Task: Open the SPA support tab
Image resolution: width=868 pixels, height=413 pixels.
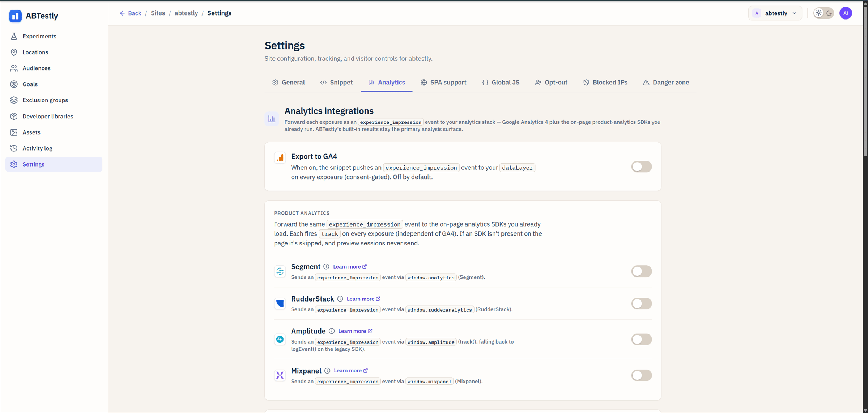Action: pos(443,82)
